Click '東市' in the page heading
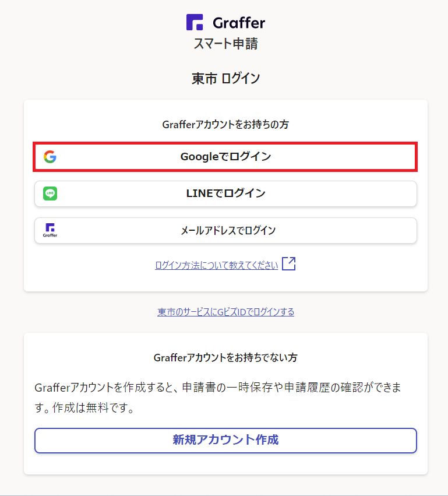The height and width of the screenshot is (496, 448). 204,79
